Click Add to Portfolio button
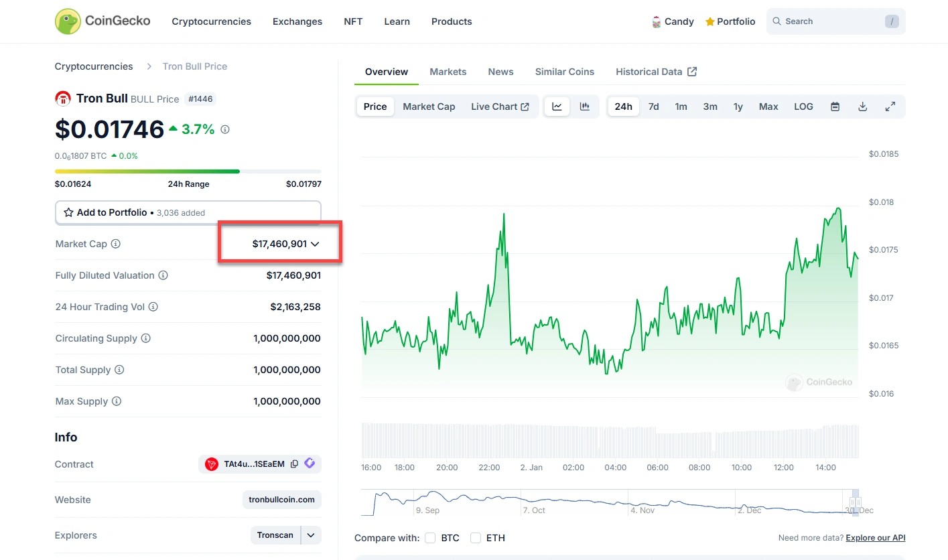The width and height of the screenshot is (948, 560). [188, 212]
